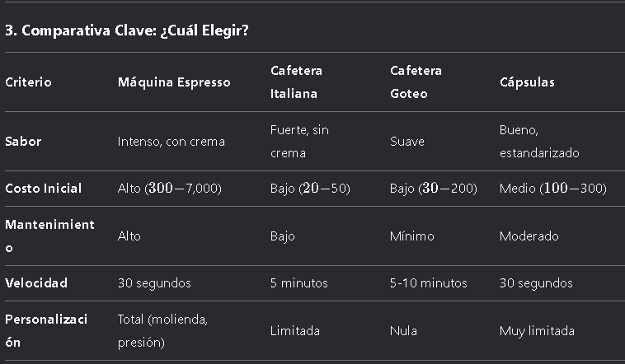Select the 'Bueno, estandarizado' cell
The width and height of the screenshot is (625, 364).
coord(539,142)
